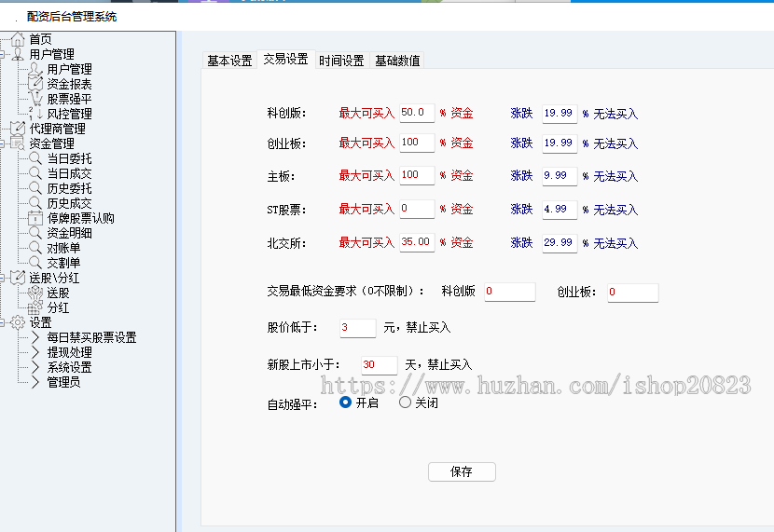This screenshot has height=532, width=774.
Task: Click the cart icon beside 股票强平
Action: (x=35, y=99)
